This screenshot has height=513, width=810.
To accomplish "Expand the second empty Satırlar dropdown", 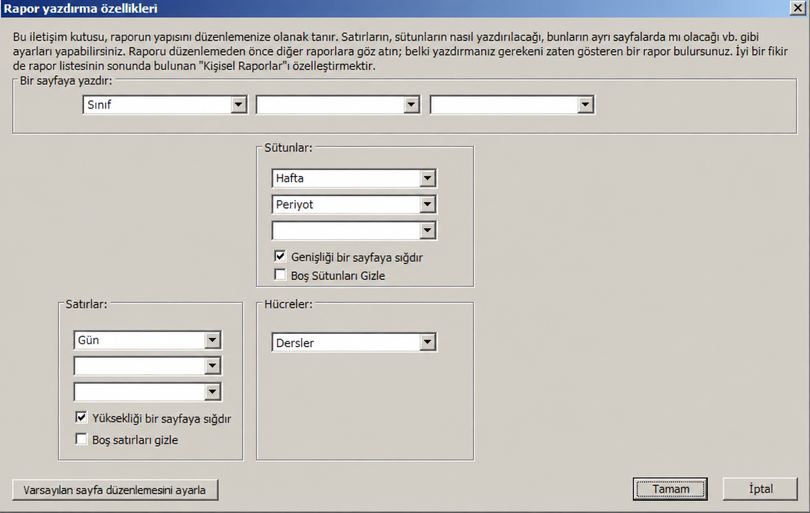I will tap(212, 366).
